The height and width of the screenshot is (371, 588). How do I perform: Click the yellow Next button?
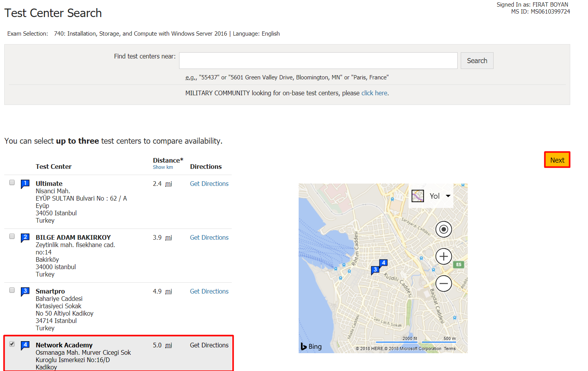[x=557, y=160]
